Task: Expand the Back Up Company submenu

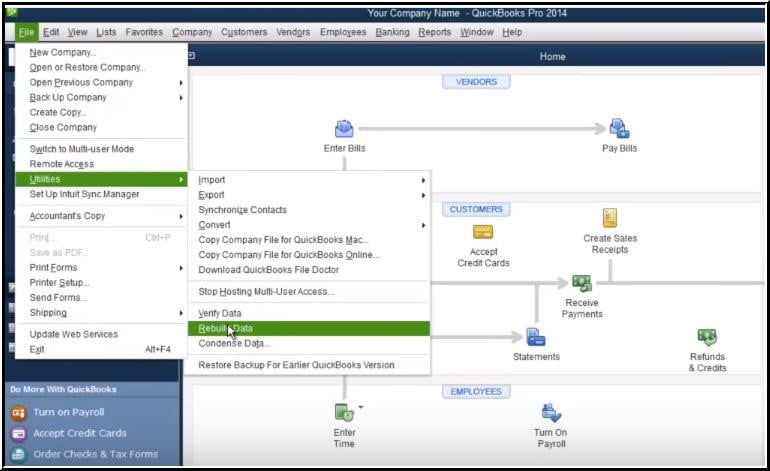Action: (181, 98)
